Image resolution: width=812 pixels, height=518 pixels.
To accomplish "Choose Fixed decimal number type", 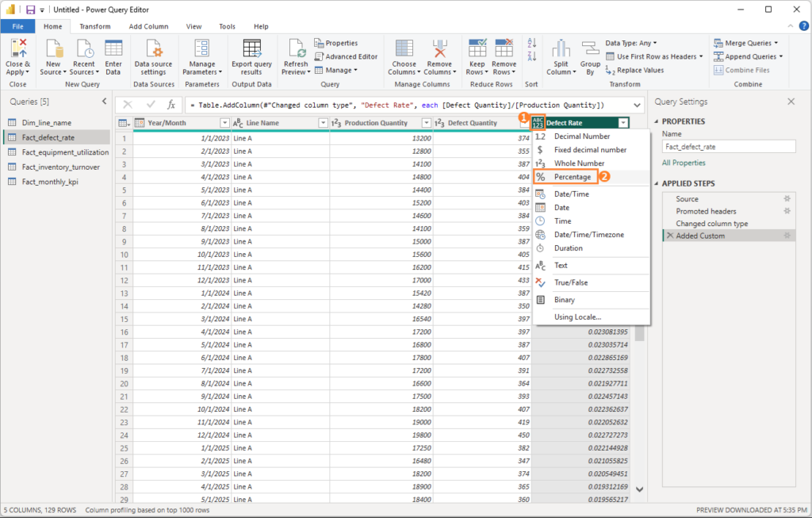I will pos(592,150).
